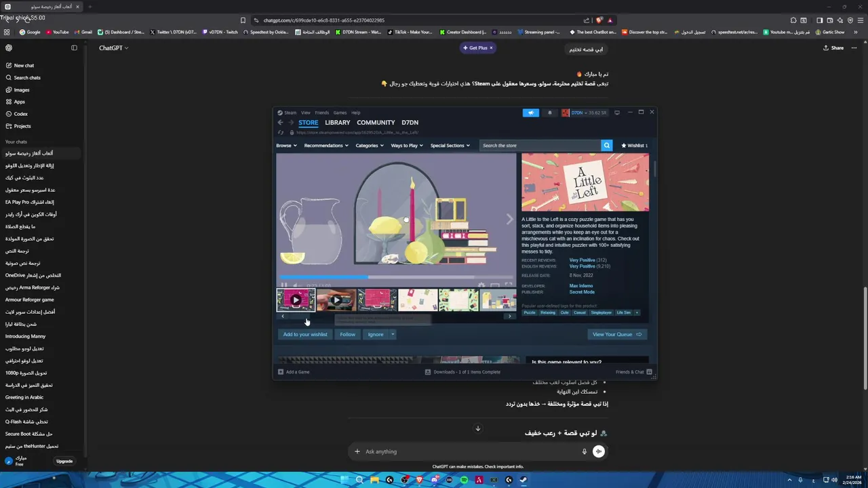Viewport: 868px width, 488px height.
Task: Expand more tags with the plus tag
Action: click(637, 312)
